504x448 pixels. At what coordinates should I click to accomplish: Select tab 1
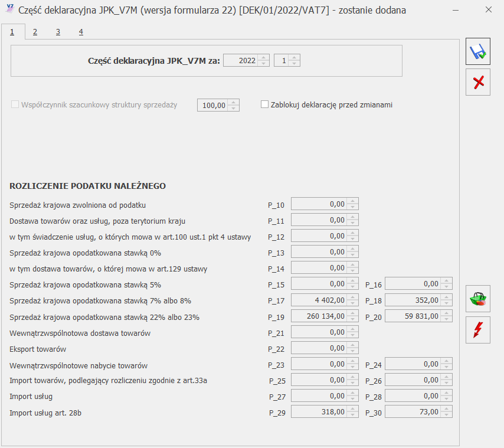pyautogui.click(x=12, y=32)
